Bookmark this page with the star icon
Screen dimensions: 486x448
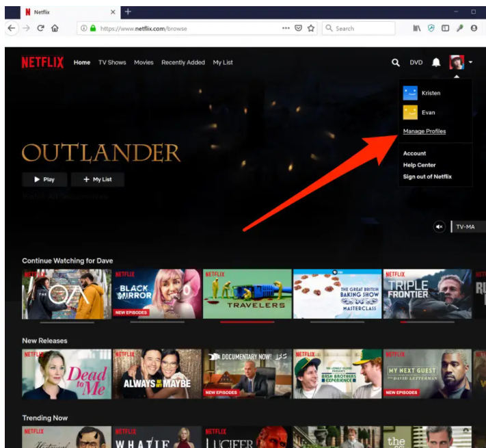311,28
